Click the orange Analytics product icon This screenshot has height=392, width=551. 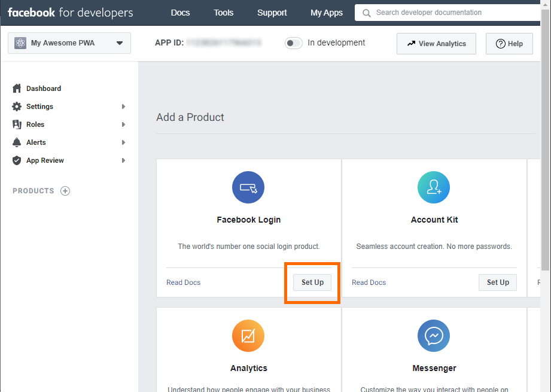(x=248, y=336)
